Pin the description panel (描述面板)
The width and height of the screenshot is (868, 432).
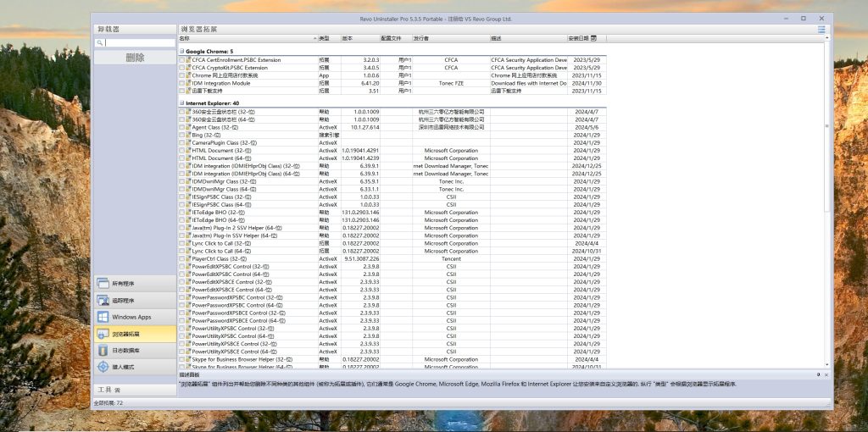818,375
